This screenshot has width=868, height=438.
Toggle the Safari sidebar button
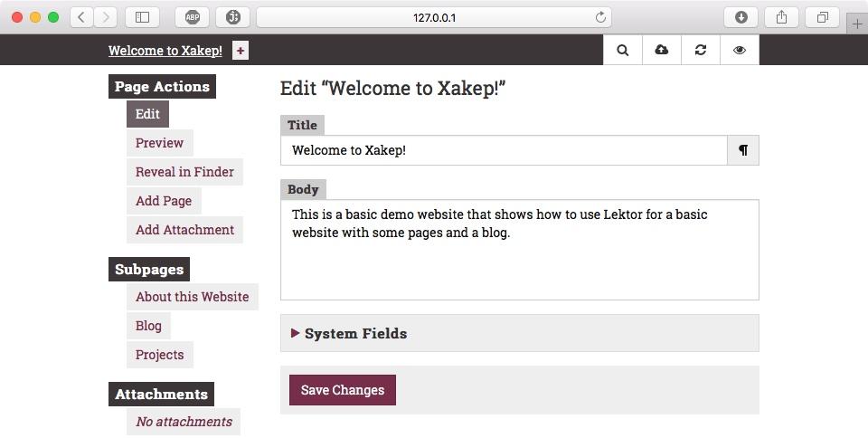[142, 17]
